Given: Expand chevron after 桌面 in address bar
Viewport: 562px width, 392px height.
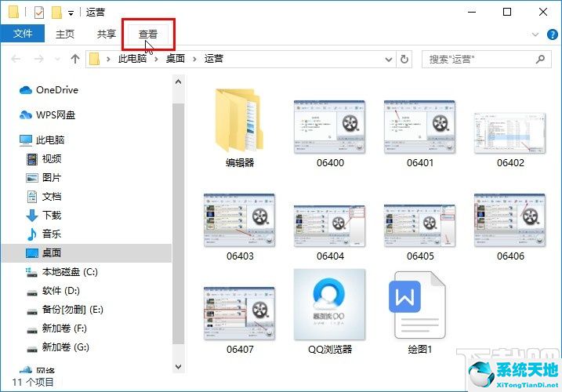Looking at the screenshot, I should pos(194,59).
